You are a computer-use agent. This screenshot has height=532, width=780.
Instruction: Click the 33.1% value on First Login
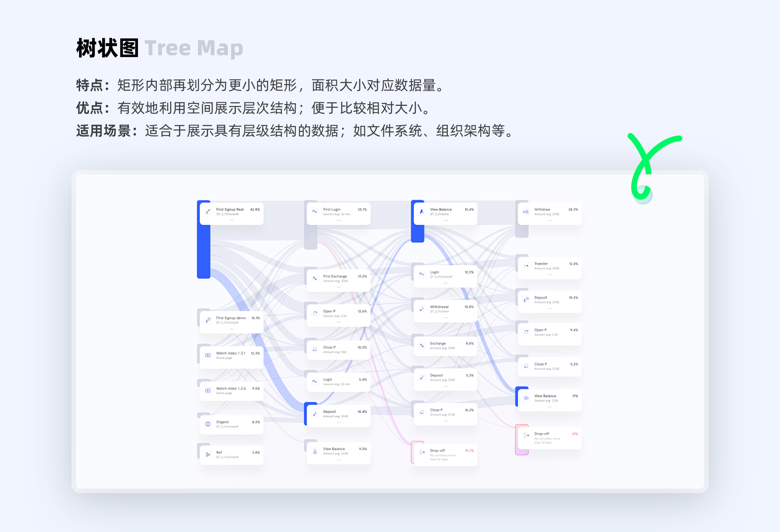(x=362, y=209)
